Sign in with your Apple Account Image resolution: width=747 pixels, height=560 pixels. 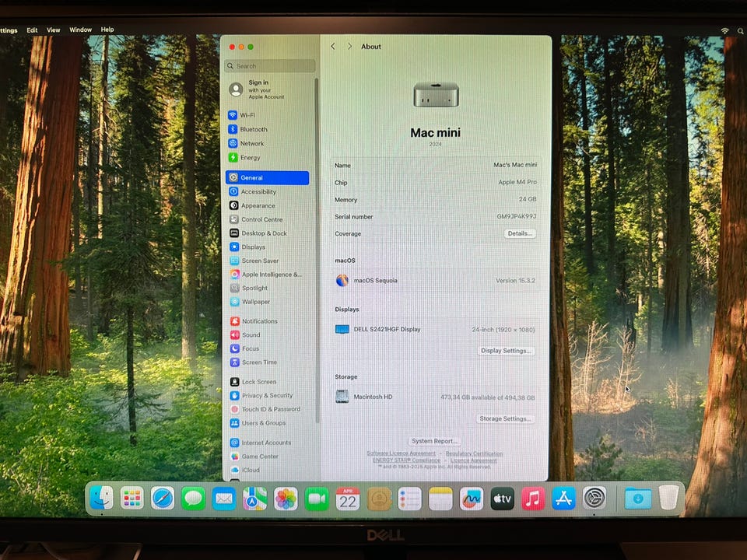tap(258, 89)
